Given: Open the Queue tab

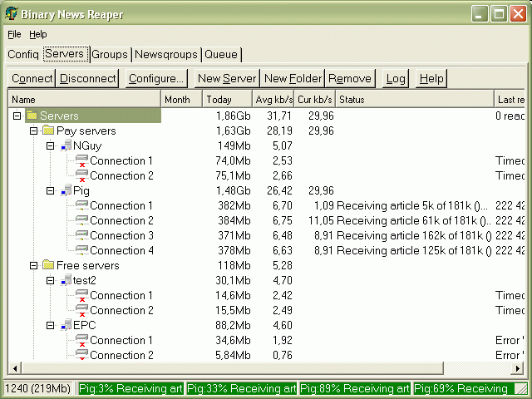Looking at the screenshot, I should [x=221, y=54].
